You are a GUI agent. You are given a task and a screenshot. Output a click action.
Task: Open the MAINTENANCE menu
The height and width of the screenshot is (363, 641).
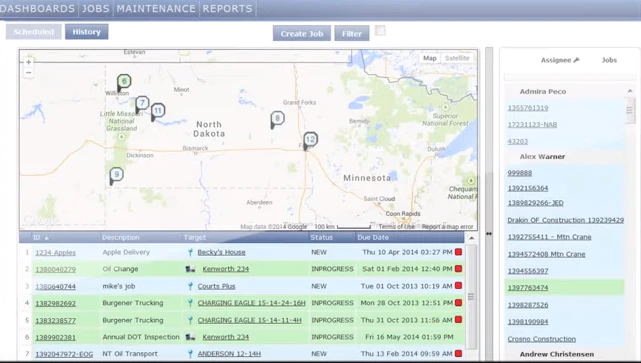156,9
